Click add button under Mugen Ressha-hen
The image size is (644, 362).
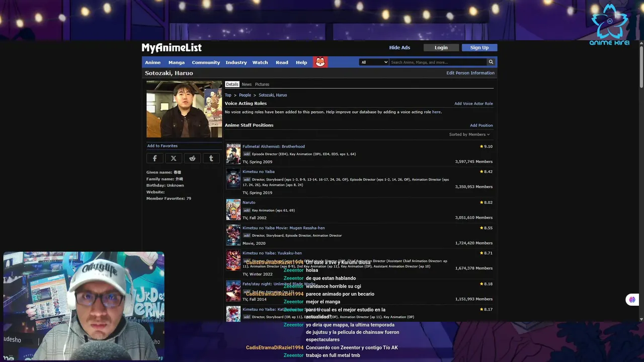tap(247, 236)
